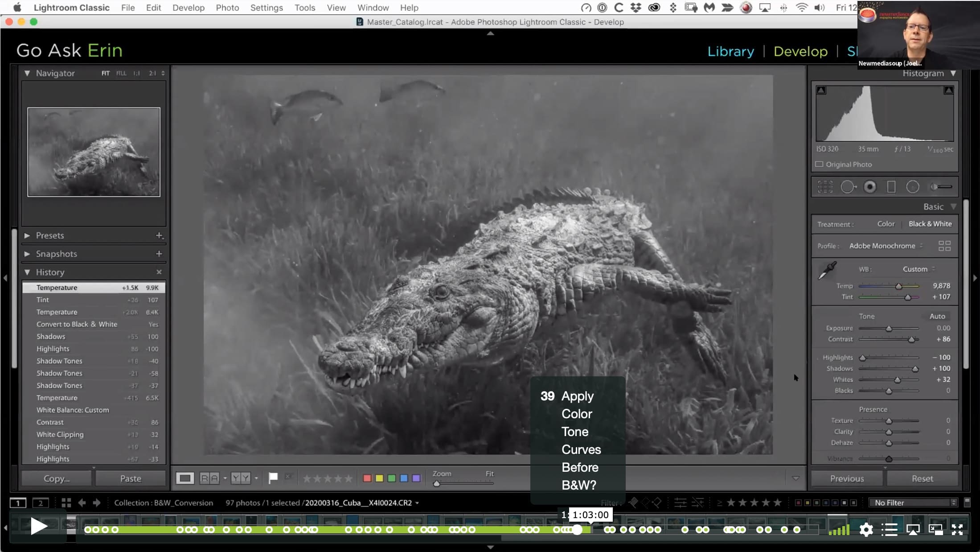
Task: Click the Paste button
Action: tap(131, 478)
